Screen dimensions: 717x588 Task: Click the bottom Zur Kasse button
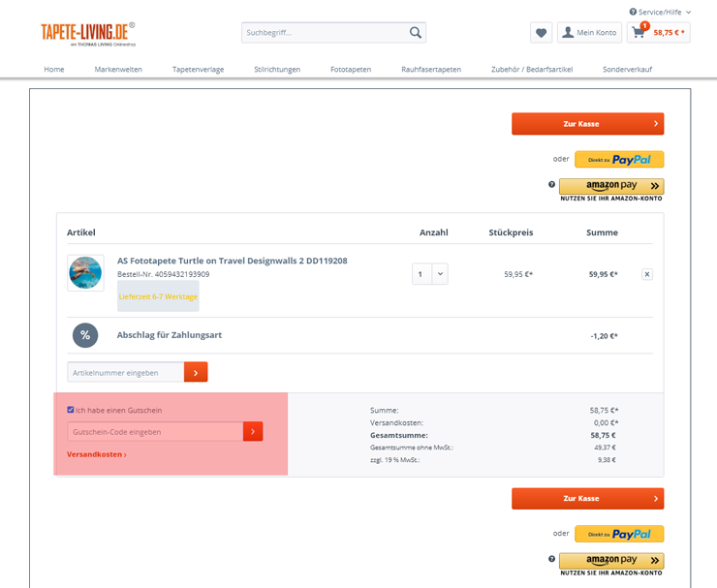(587, 498)
